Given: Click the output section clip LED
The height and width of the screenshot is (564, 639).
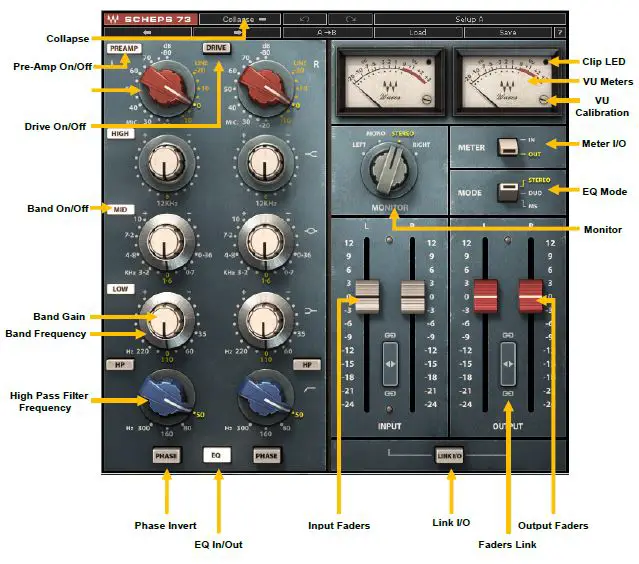Looking at the screenshot, I should tap(508, 240).
